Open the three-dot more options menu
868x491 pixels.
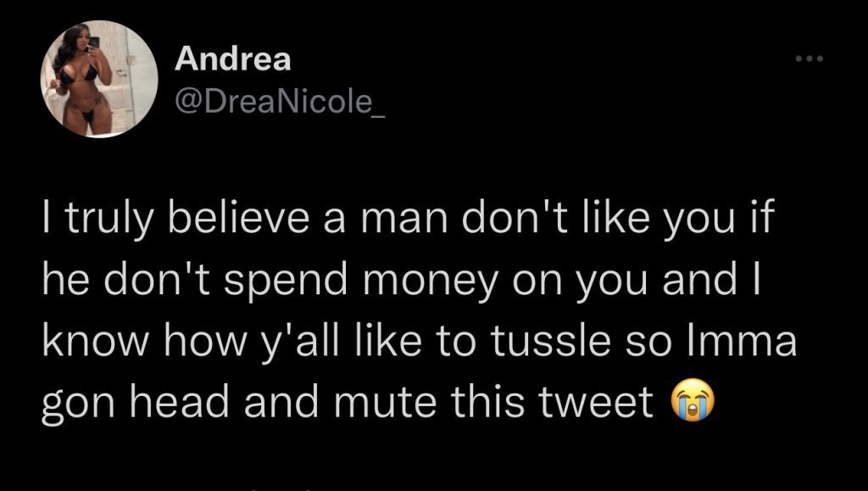click(810, 60)
